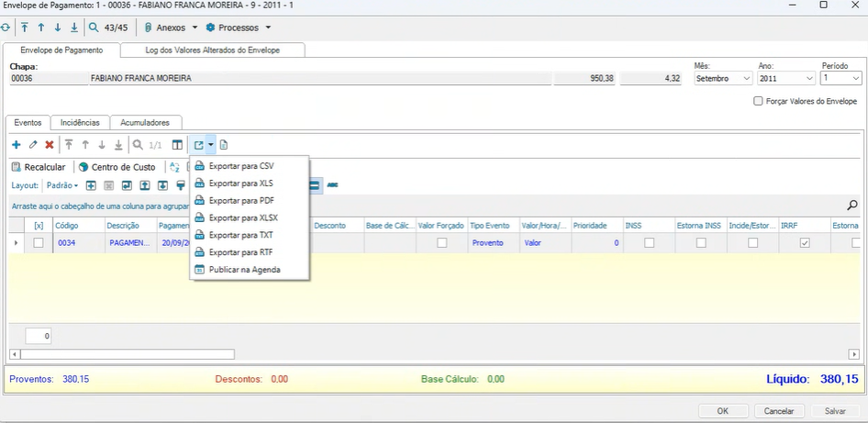This screenshot has width=868, height=423.
Task: Edit the event with the pencil icon
Action: coord(33,145)
